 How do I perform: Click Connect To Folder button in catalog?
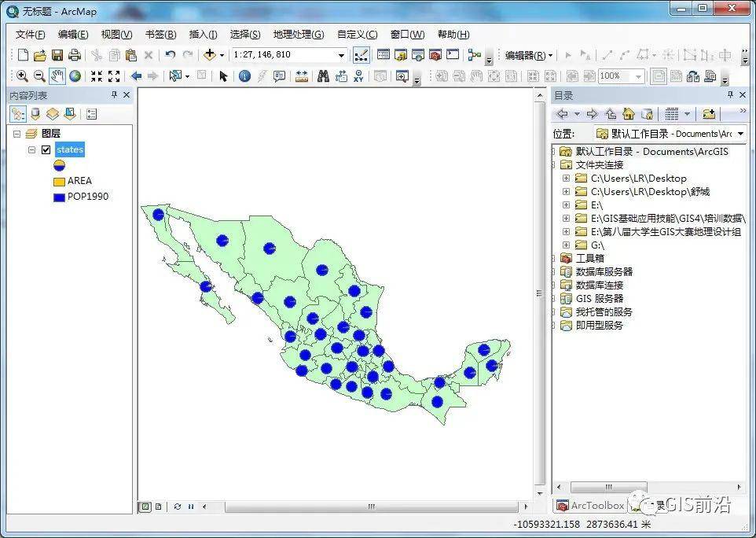(x=708, y=114)
